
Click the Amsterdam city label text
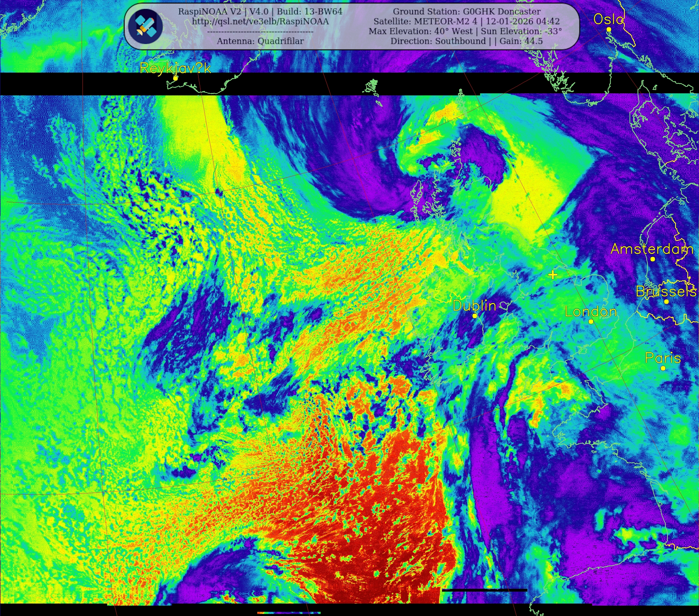coord(652,249)
